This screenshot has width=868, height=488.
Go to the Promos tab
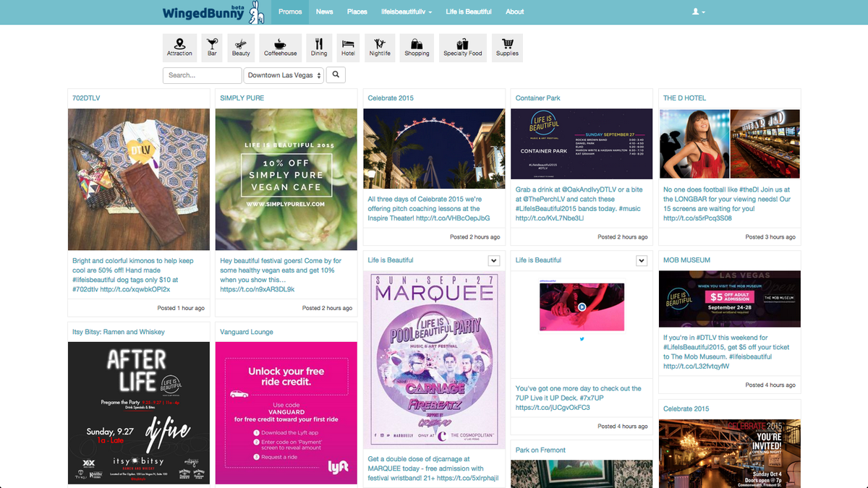pyautogui.click(x=290, y=12)
